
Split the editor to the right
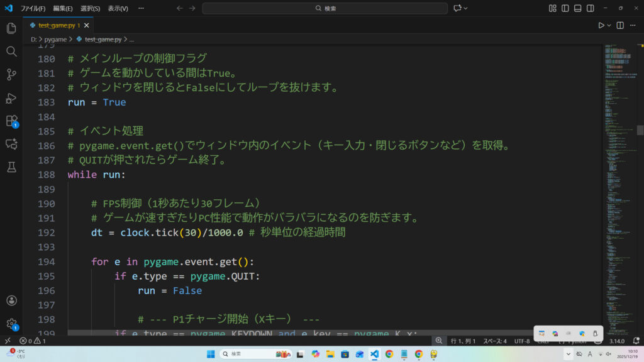coord(620,25)
